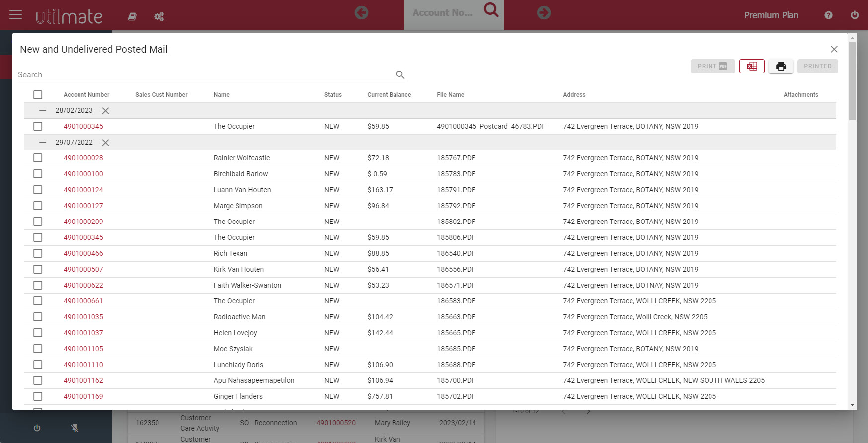Sort by Current Balance column header

389,95
